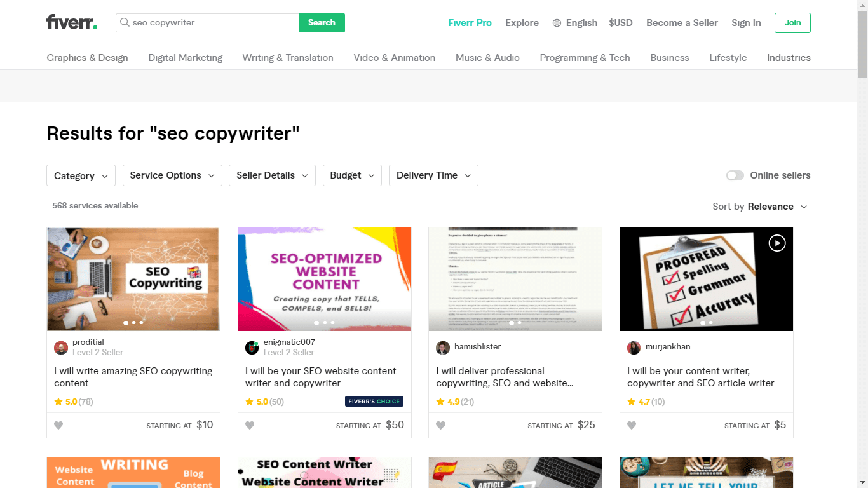Viewport: 868px width, 488px height.
Task: Click the enigmatic007 seller name
Action: point(289,342)
